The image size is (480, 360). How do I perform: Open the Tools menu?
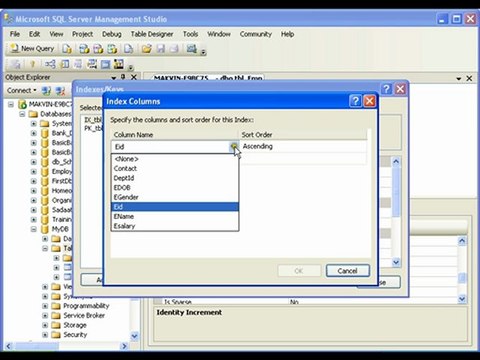(190, 34)
